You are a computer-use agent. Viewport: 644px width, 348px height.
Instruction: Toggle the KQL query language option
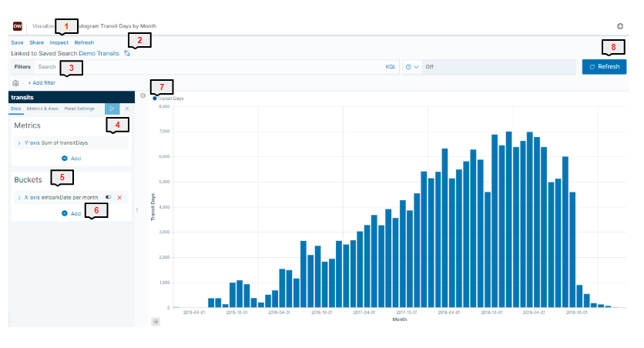coord(391,67)
